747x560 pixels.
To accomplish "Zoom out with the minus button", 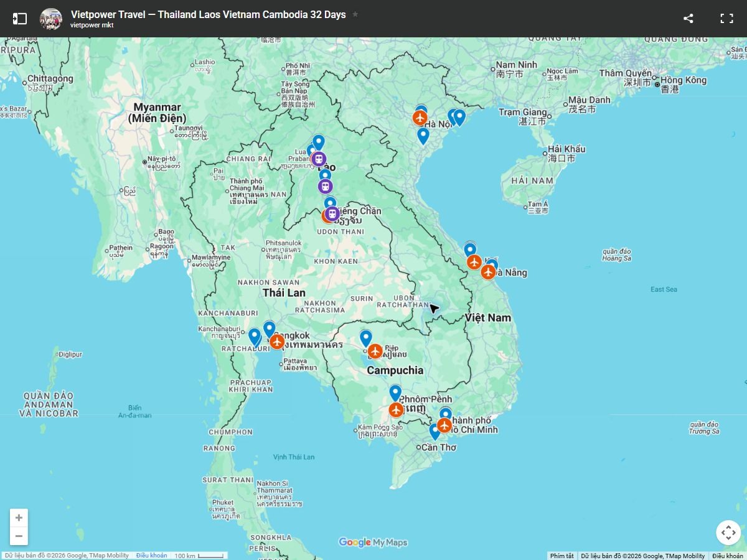I will [19, 536].
